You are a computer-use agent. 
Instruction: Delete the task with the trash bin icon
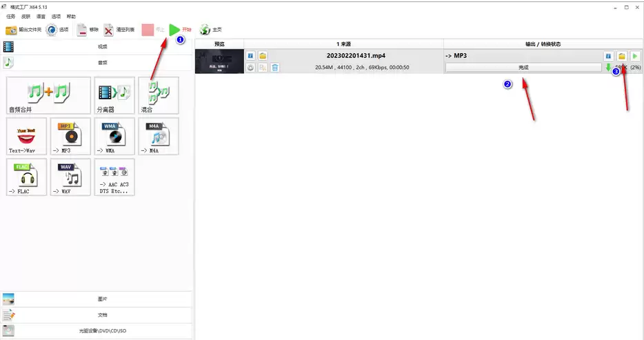275,68
